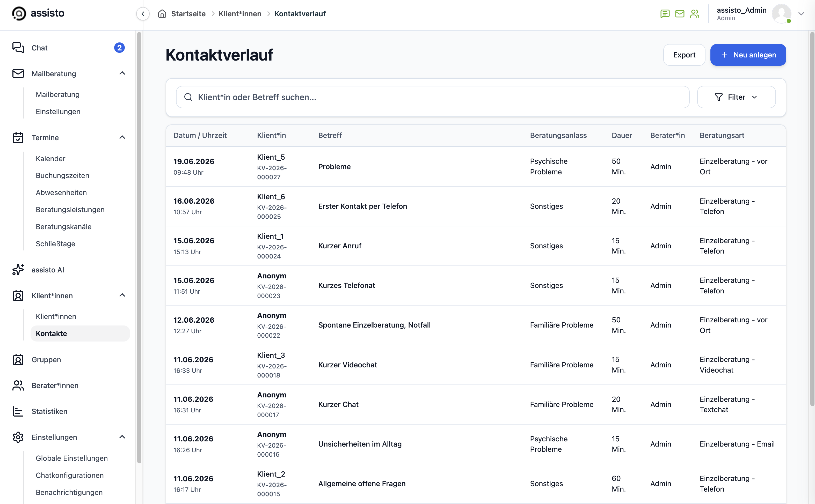The width and height of the screenshot is (815, 504).
Task: Click the home icon in breadcrumb
Action: coord(162,14)
